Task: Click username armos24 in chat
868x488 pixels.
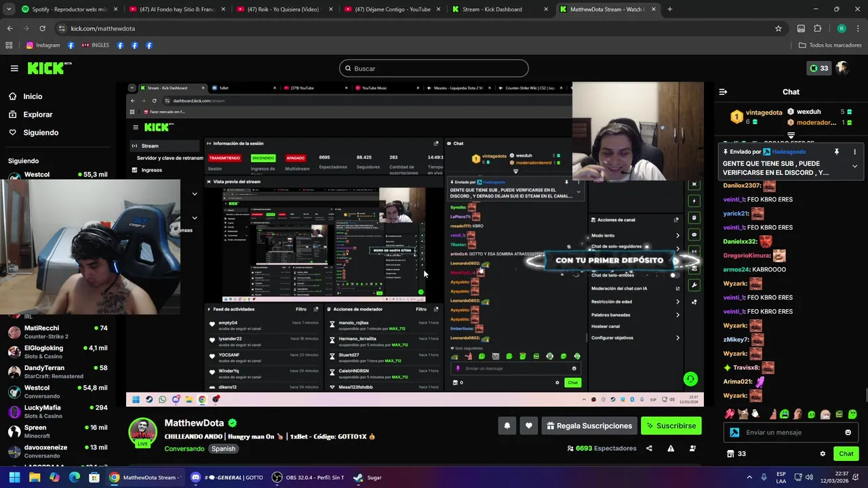Action: click(736, 270)
